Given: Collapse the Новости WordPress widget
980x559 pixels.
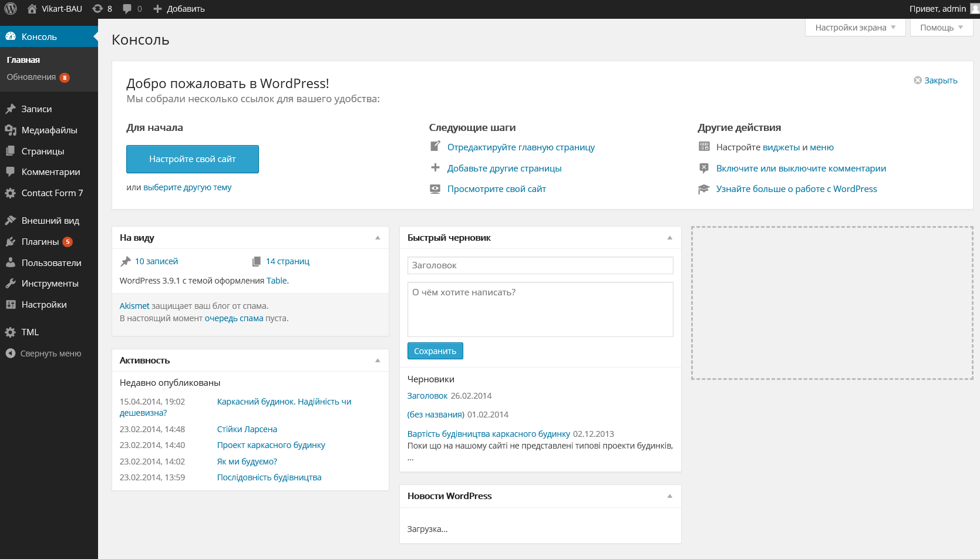Looking at the screenshot, I should (669, 496).
